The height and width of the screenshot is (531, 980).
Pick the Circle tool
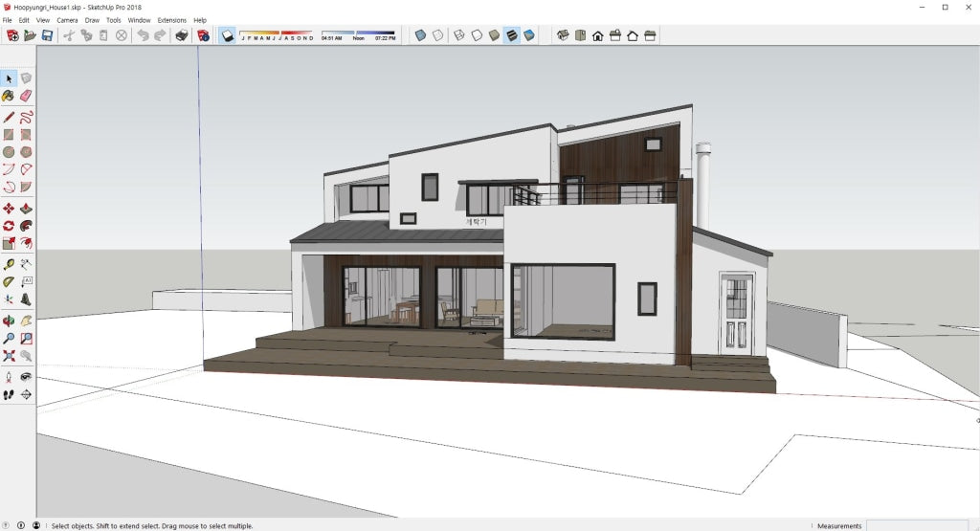coord(9,152)
